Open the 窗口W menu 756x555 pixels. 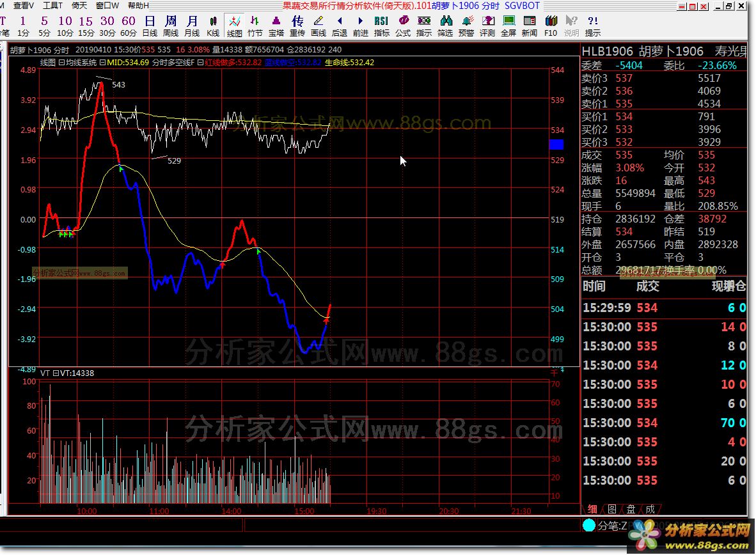(x=107, y=5)
